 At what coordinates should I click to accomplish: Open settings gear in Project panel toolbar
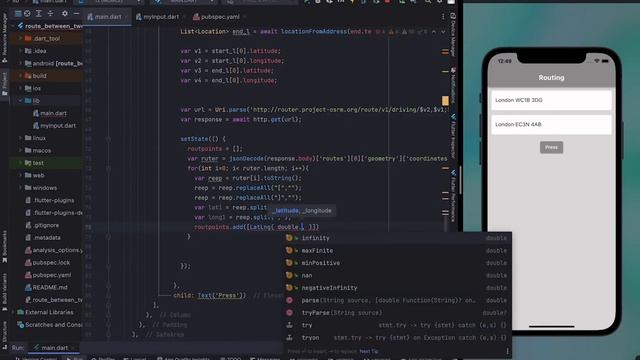point(64,13)
